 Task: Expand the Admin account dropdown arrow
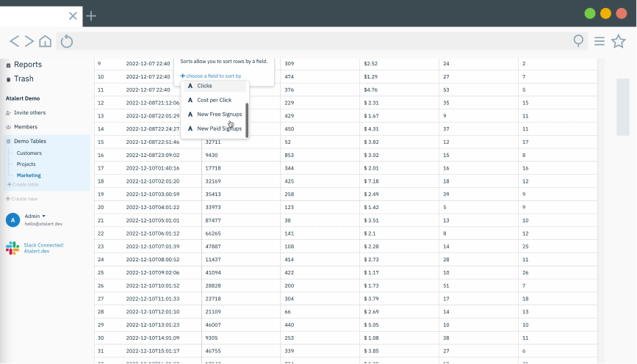[43, 216]
